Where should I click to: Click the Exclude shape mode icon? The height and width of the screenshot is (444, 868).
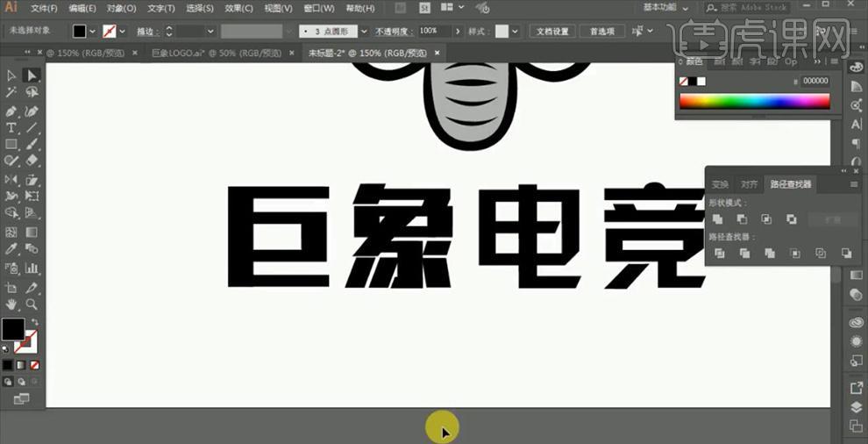click(x=792, y=219)
